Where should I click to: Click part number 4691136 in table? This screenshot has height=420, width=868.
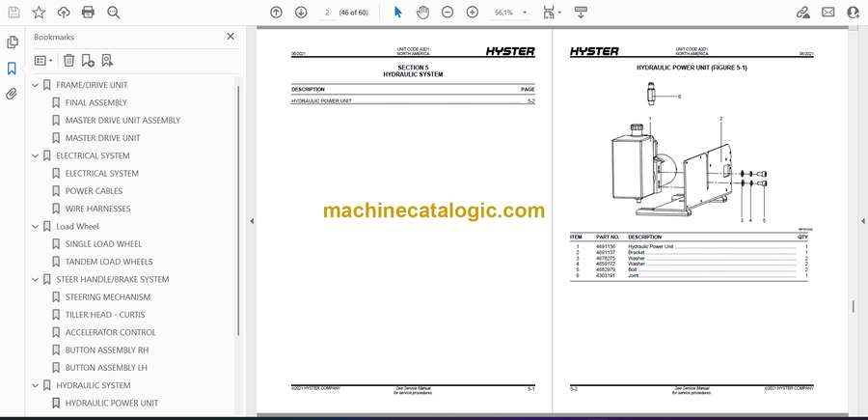tap(605, 246)
